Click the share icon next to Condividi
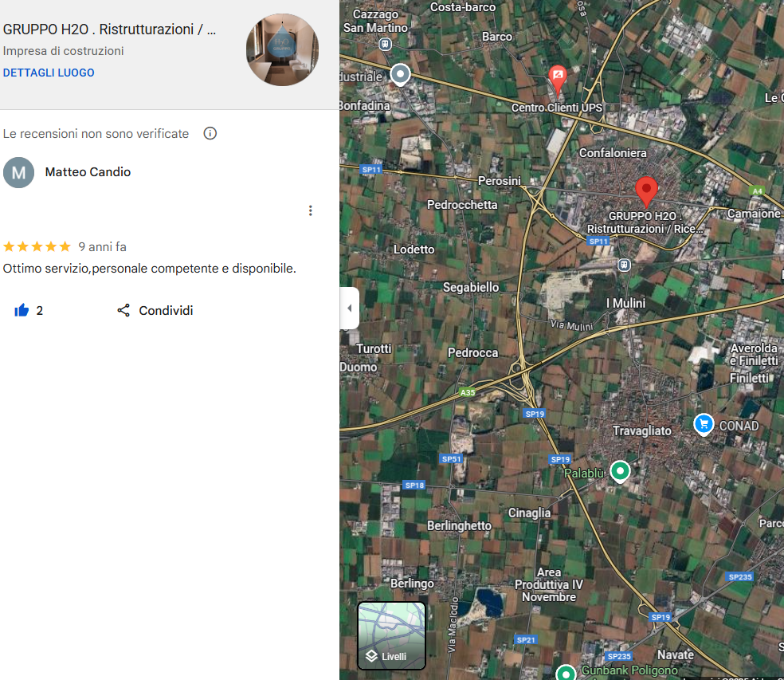This screenshot has height=680, width=784. (123, 311)
